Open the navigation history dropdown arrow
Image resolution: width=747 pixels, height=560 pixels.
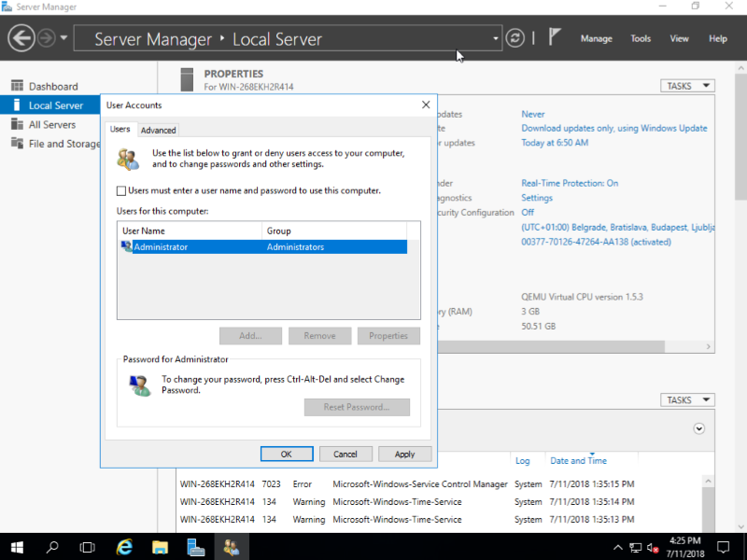pyautogui.click(x=63, y=38)
